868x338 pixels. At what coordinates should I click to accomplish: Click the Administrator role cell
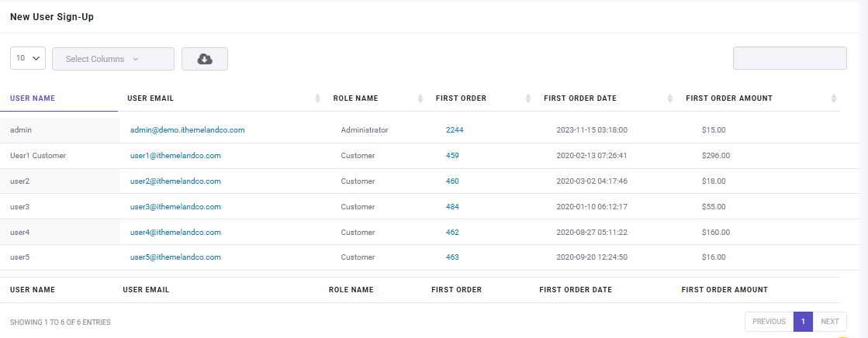tap(365, 130)
